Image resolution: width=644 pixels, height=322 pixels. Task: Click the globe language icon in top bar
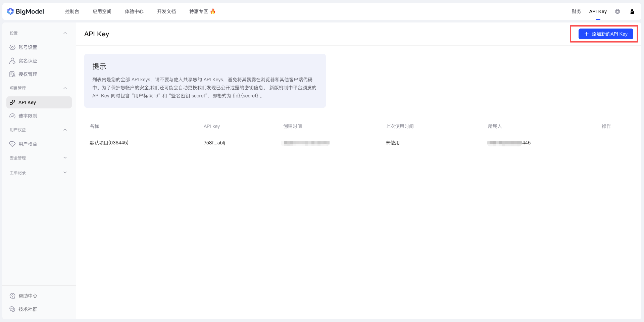pos(617,11)
